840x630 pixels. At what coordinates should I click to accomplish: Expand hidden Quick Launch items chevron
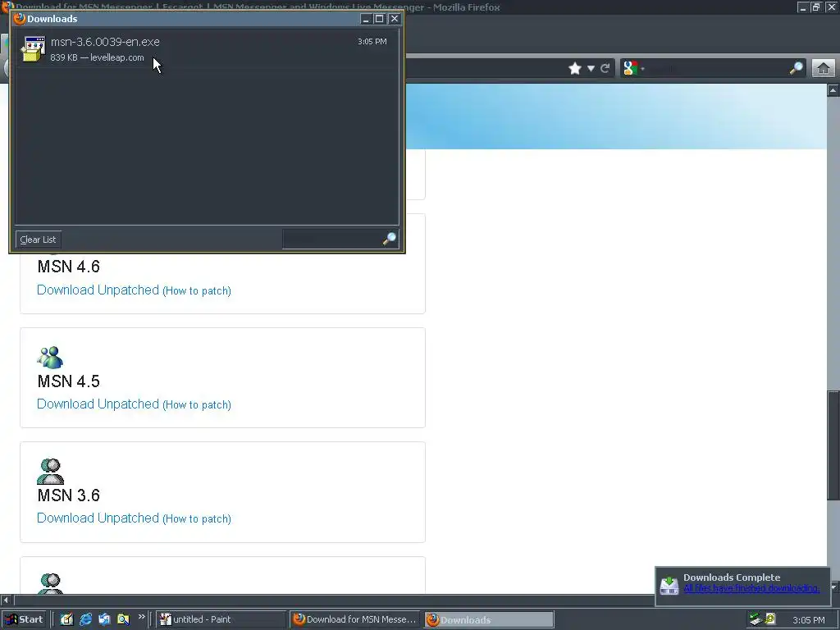tap(141, 617)
